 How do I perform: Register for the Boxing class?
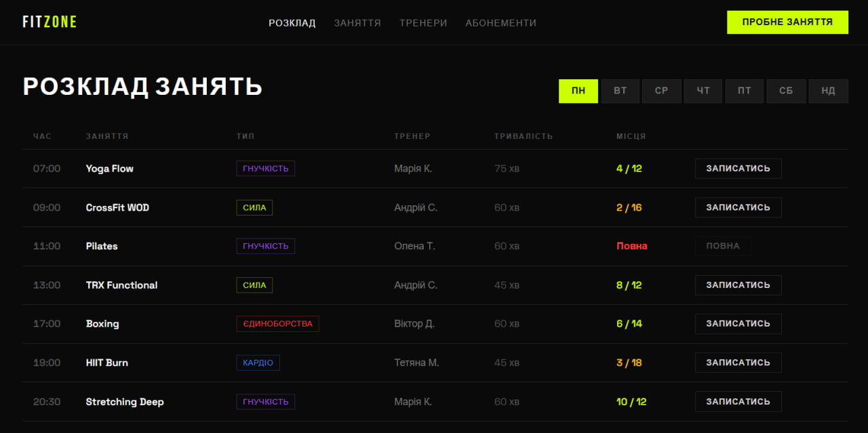tap(738, 324)
